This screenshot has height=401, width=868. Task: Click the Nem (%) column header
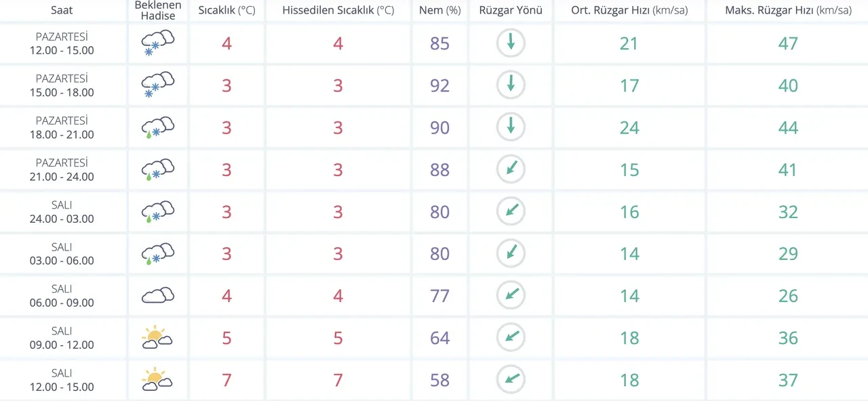[439, 10]
